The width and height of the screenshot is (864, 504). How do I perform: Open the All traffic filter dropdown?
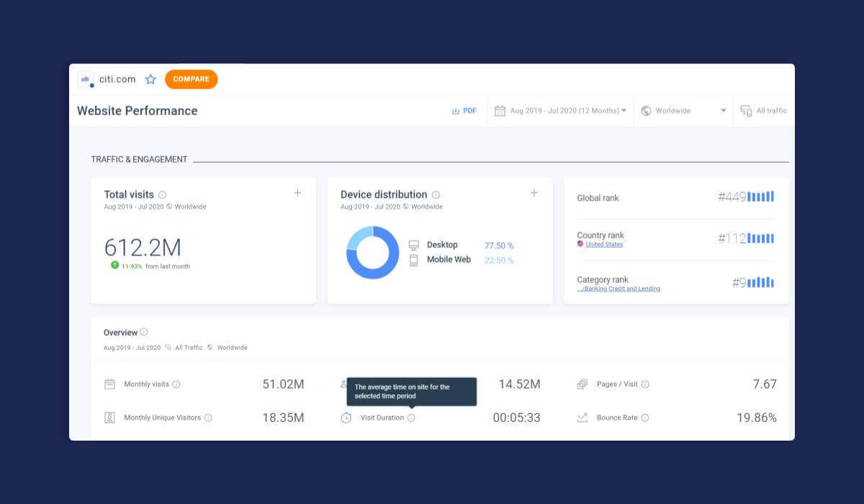764,111
